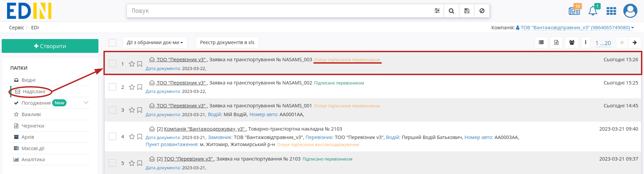Open the users group icon
The image size is (644, 174).
(572, 42)
